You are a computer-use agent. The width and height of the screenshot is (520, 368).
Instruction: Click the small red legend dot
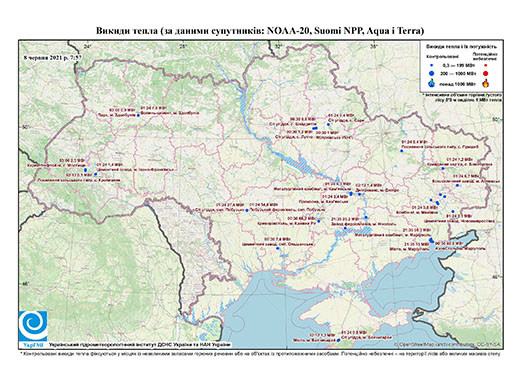coord(486,66)
